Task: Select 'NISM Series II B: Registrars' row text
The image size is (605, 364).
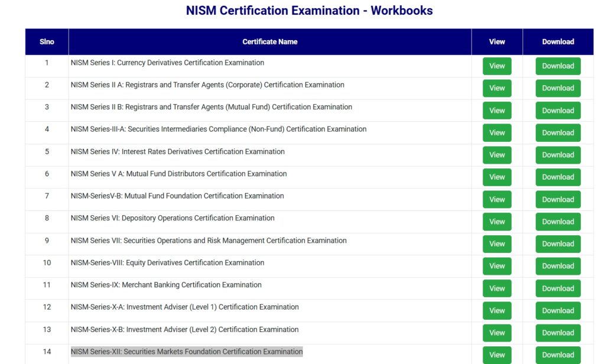Action: [x=212, y=107]
